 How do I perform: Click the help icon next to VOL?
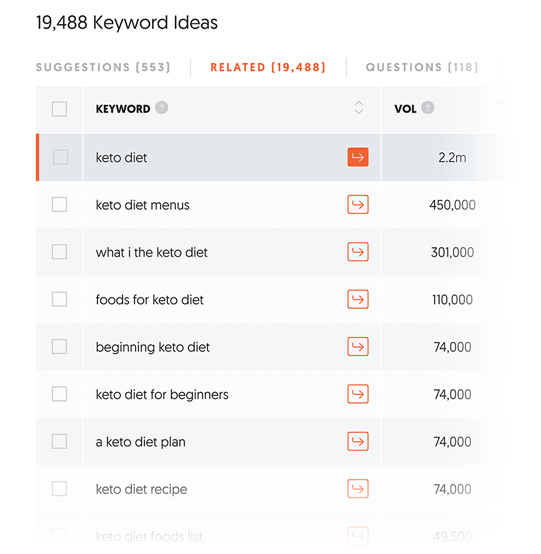[428, 107]
